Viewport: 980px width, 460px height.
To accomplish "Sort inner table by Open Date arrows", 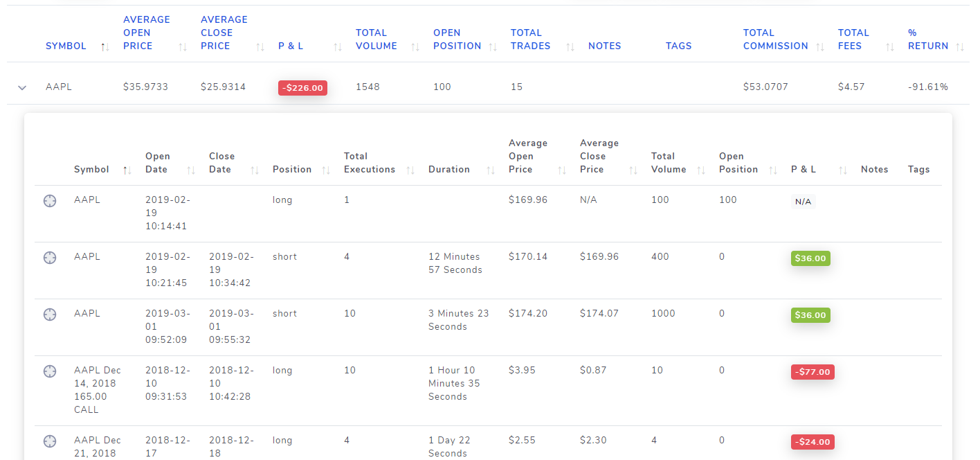I will (x=190, y=170).
